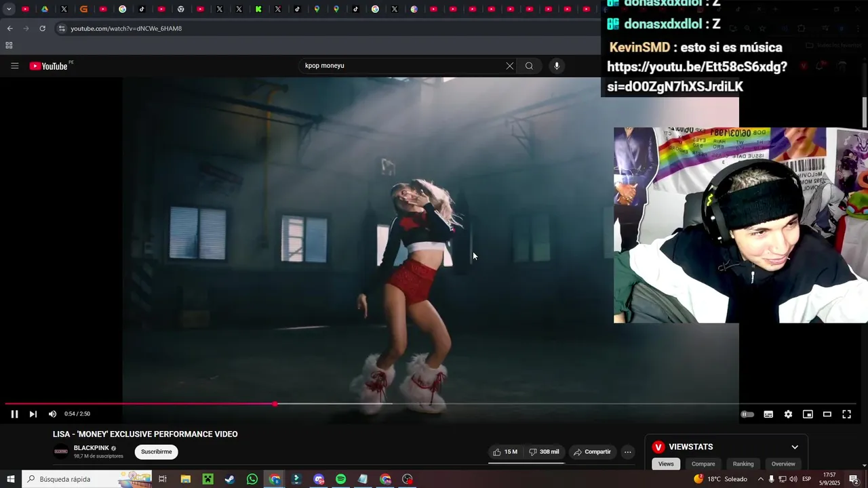Screen dimensions: 868x488
Task: Click BLACKPINK channel avatar
Action: click(x=61, y=451)
